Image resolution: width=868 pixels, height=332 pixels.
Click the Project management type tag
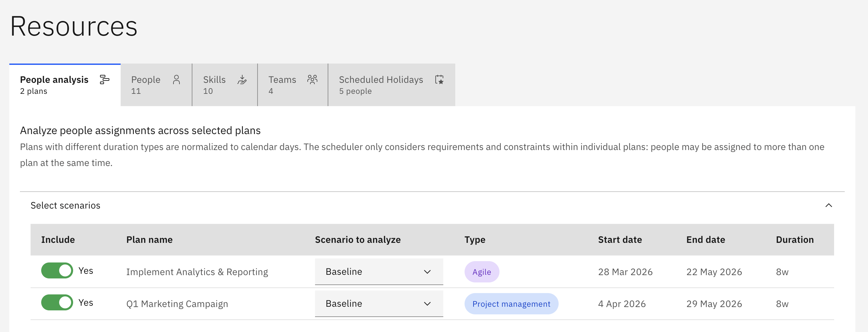511,304
